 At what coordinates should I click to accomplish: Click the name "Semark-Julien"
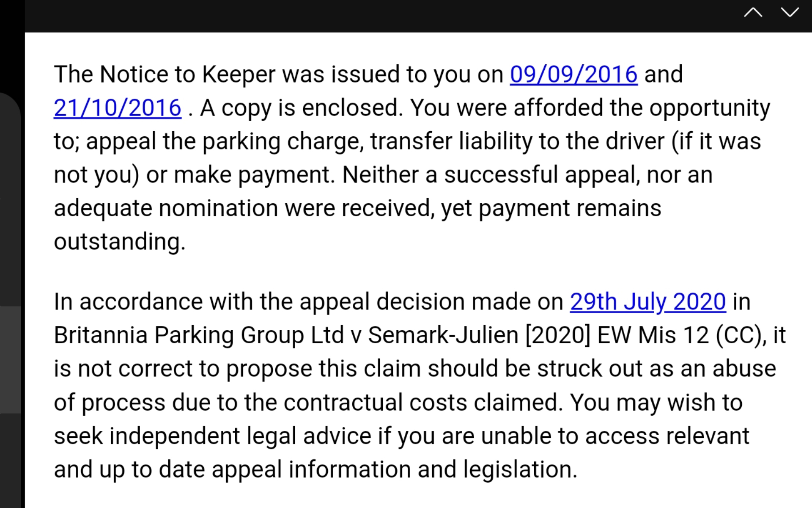[x=443, y=335]
